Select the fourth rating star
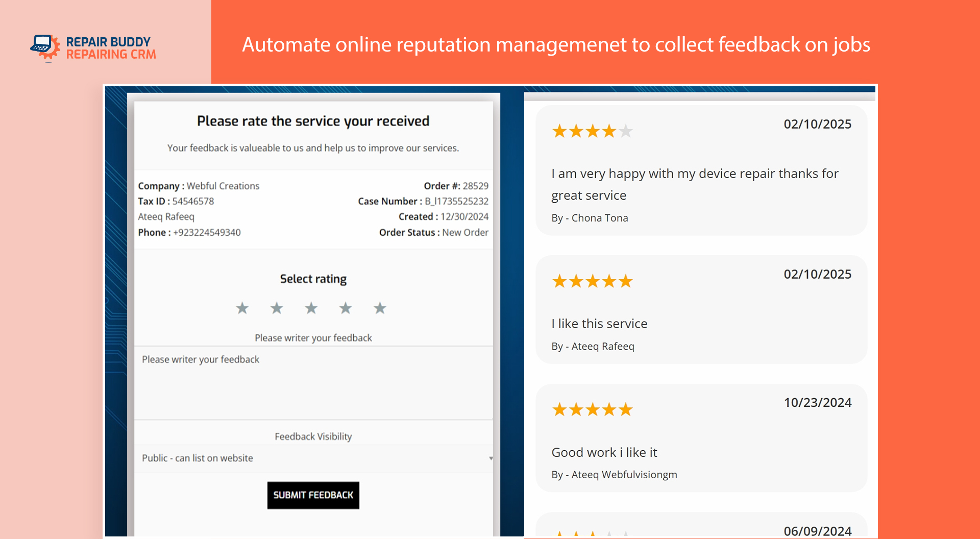Screen dimensions: 980x539 346,308
